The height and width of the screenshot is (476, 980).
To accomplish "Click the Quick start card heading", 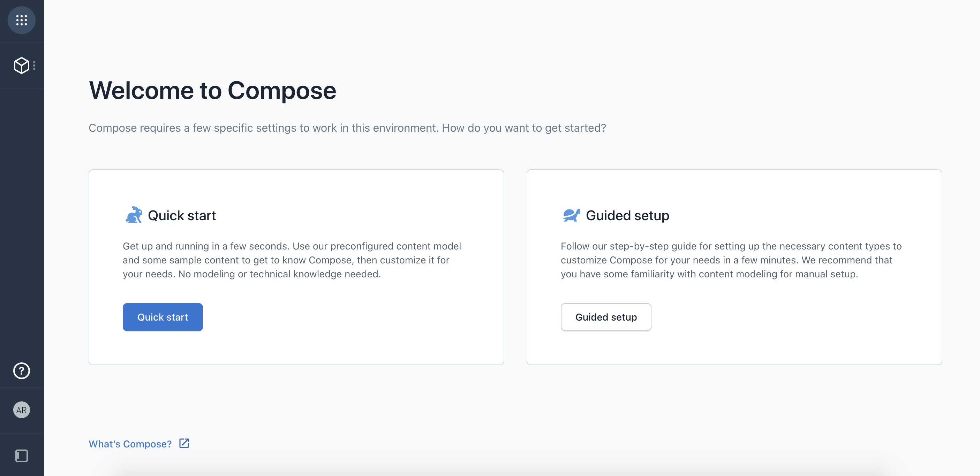I will tap(182, 216).
